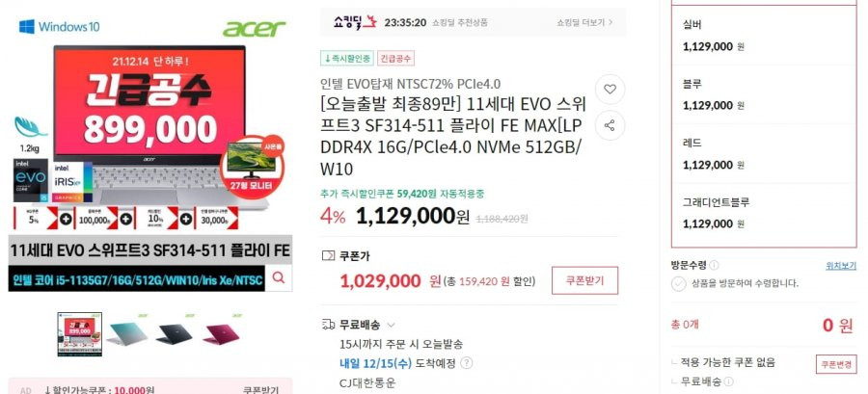Click the 쿠폰받기 button
The width and height of the screenshot is (868, 394).
[584, 280]
